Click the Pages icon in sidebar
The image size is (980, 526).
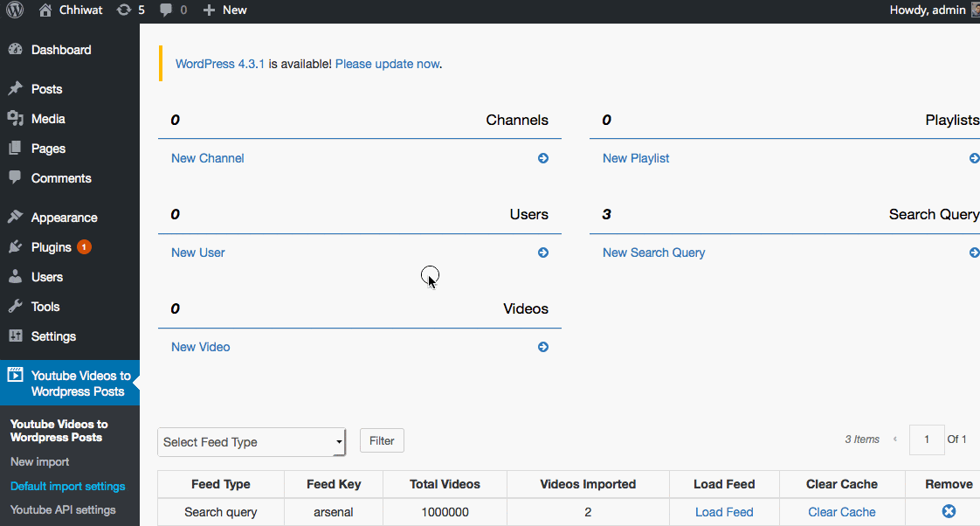[16, 149]
